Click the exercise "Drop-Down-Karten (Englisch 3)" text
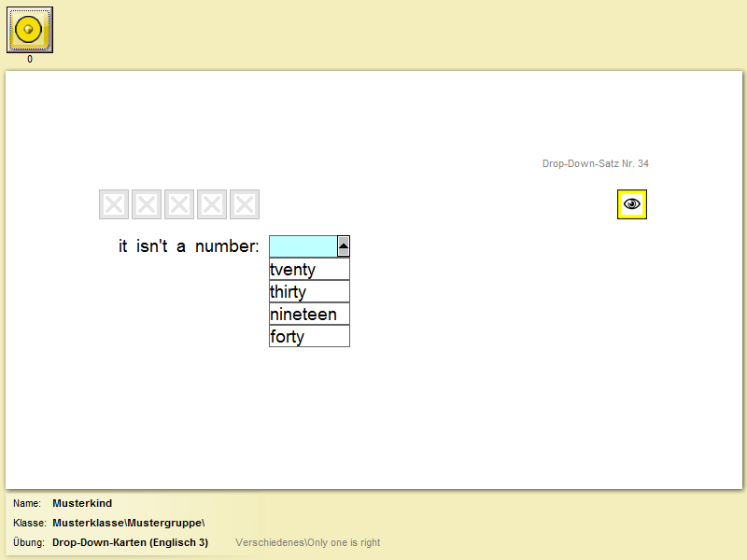 130,542
